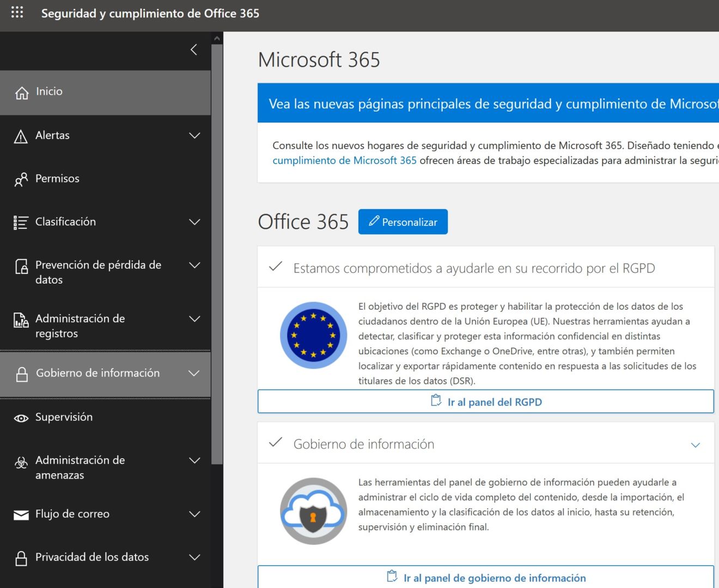Click the Administración de amenazas biohazard icon
The image size is (719, 588).
(x=21, y=462)
